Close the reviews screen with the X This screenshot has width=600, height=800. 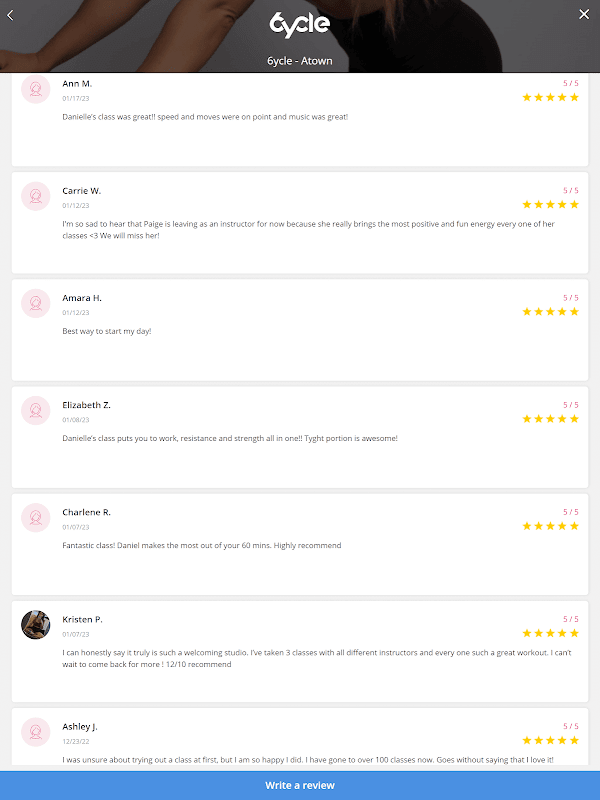tap(584, 14)
